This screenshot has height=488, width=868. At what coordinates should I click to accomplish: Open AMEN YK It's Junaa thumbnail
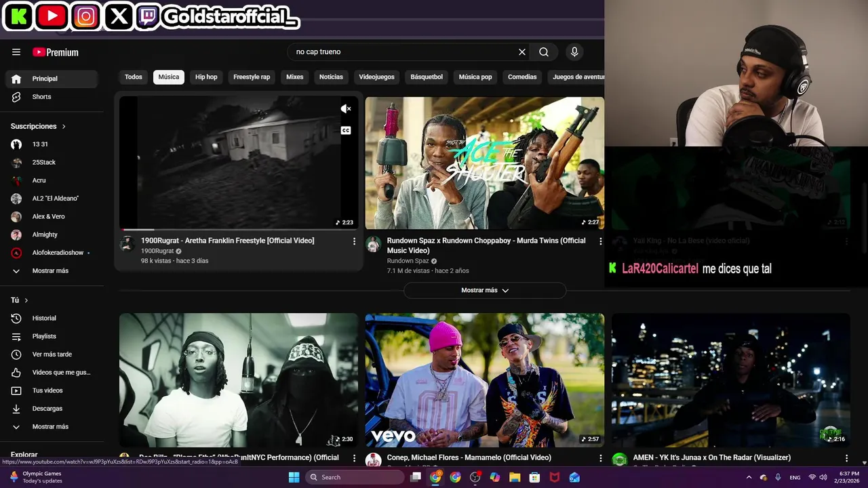731,380
